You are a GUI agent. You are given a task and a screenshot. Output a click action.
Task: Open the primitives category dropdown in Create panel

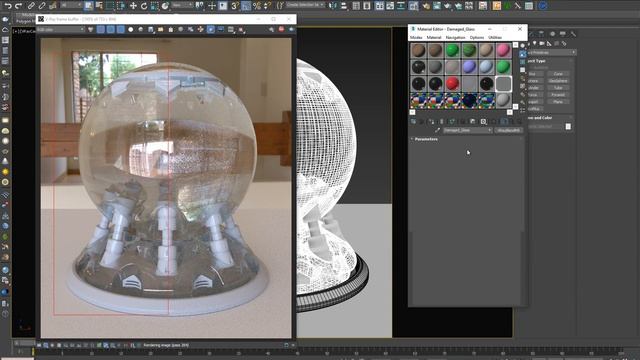click(551, 53)
